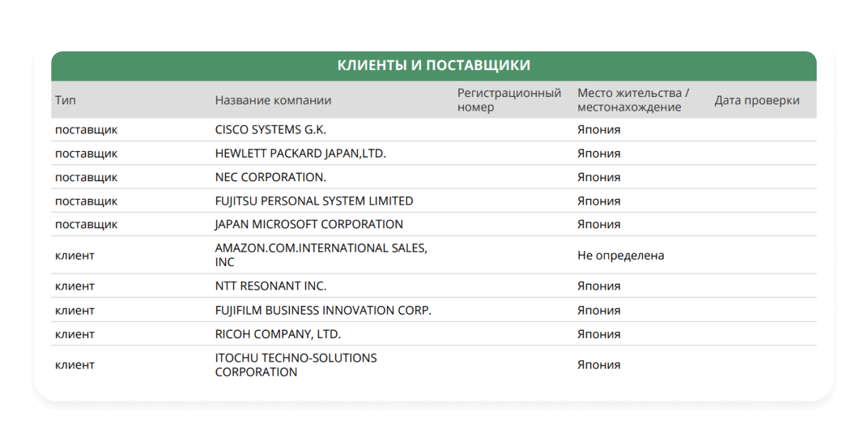Click ITOCHU TECHNO-SOLUTIONS CORPORATION name

point(296,364)
